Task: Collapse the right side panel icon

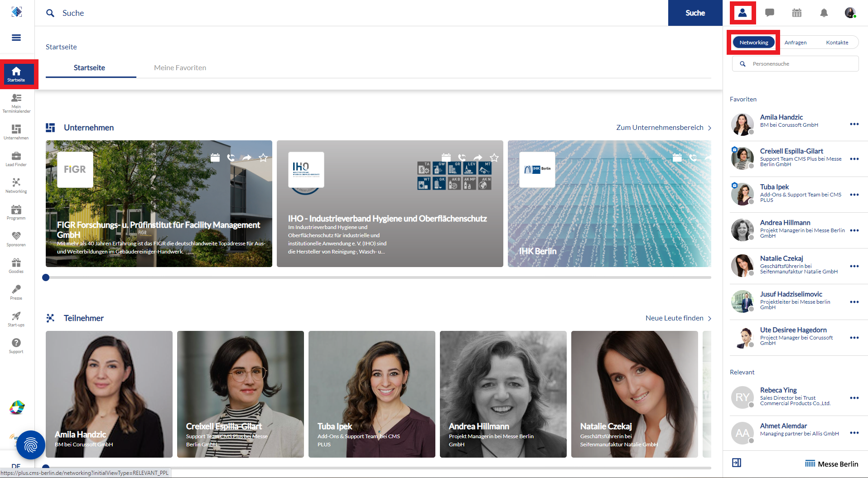Action: click(737, 463)
